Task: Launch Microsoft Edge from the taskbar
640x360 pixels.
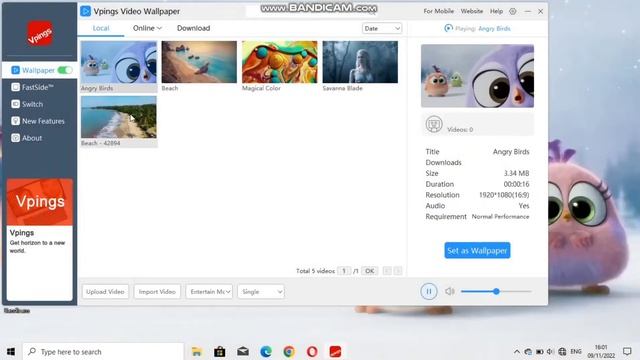Action: click(266, 351)
